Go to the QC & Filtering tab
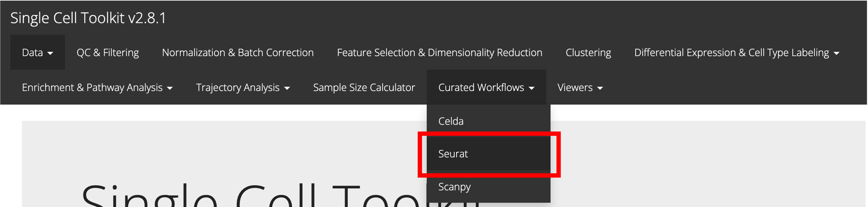 [x=108, y=53]
